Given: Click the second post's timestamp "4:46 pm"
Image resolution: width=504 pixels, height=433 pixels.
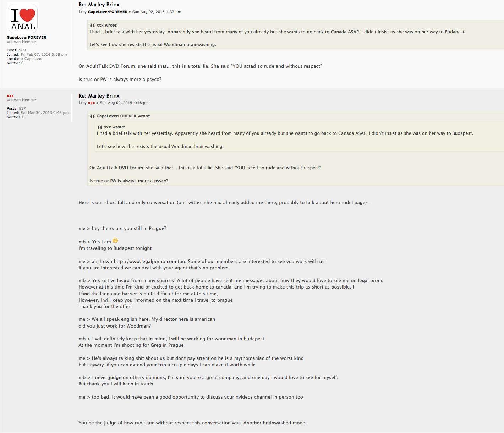Looking at the screenshot, I should click(141, 103).
